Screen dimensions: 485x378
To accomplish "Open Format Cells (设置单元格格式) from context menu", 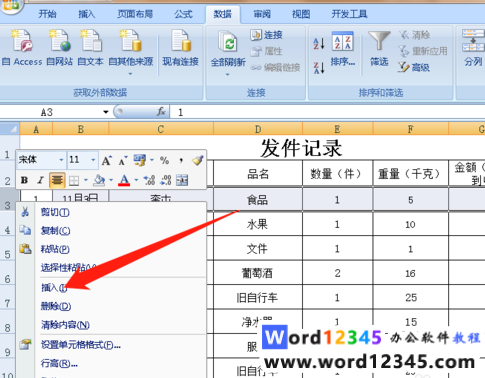I will pyautogui.click(x=111, y=345).
